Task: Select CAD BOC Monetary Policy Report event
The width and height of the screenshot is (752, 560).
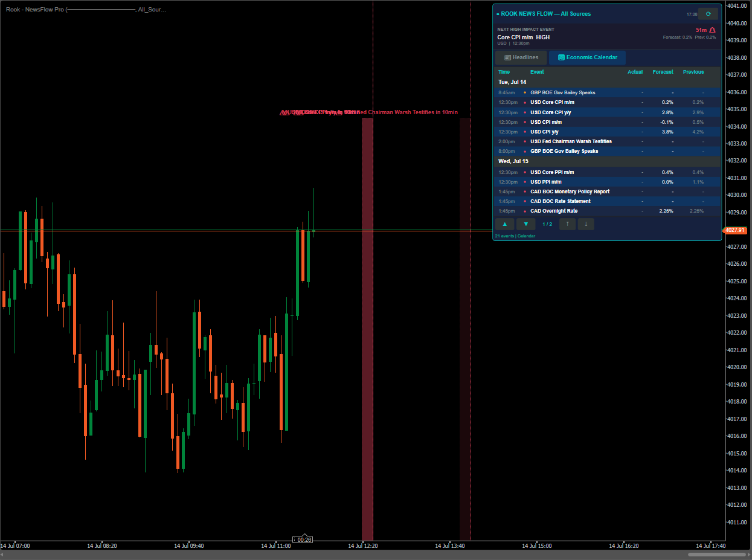Action: (x=607, y=191)
